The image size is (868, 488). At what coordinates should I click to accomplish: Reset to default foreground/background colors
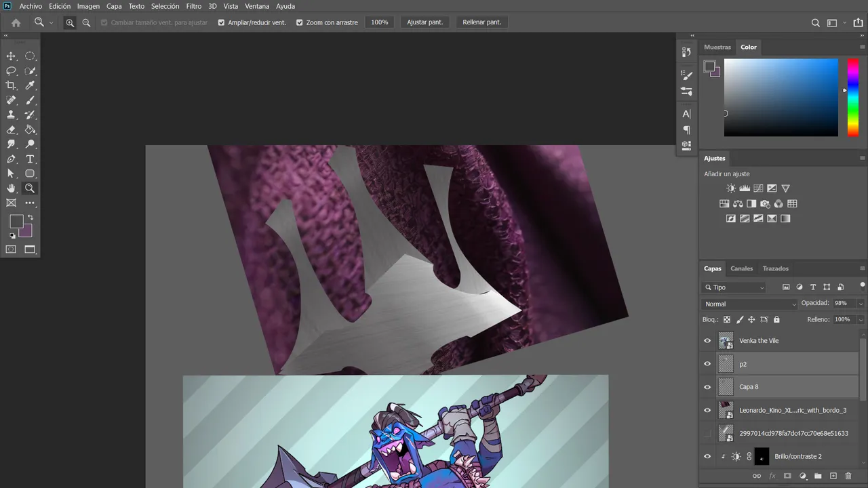pyautogui.click(x=12, y=236)
